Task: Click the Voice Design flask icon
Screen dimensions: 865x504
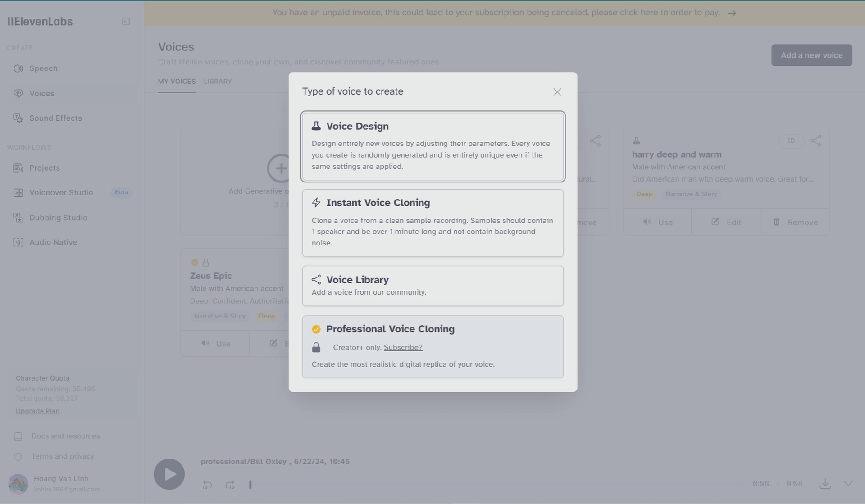Action: click(316, 126)
